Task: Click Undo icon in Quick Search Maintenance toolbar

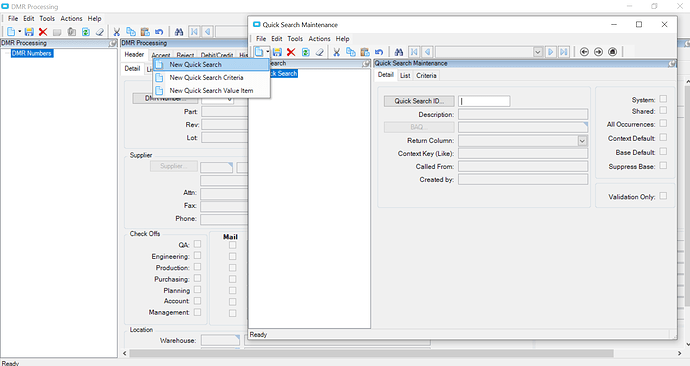Action: pos(379,52)
